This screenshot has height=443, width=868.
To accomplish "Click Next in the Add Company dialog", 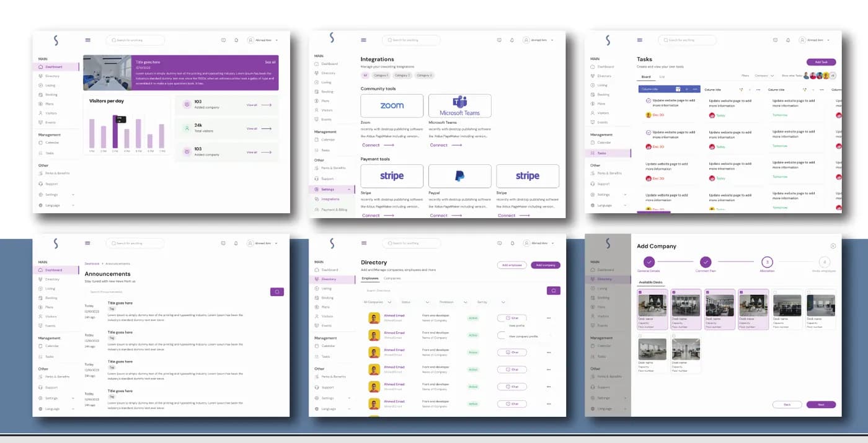I will tap(821, 405).
